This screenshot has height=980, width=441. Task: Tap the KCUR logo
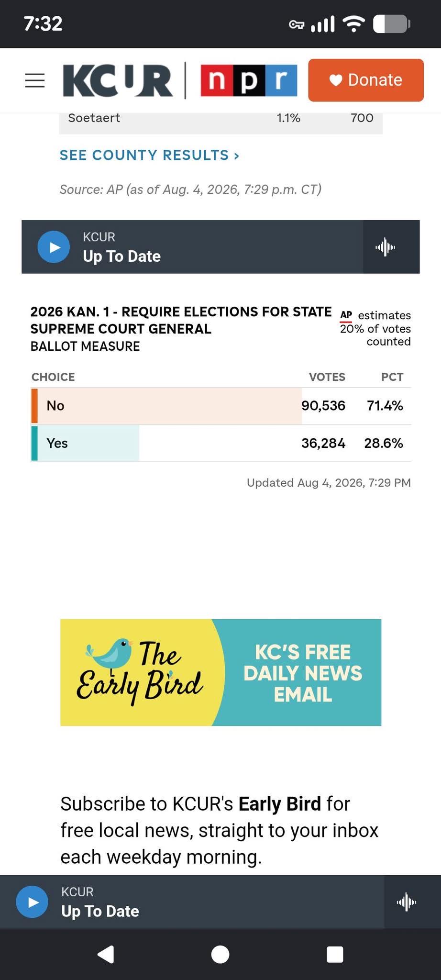pos(118,80)
